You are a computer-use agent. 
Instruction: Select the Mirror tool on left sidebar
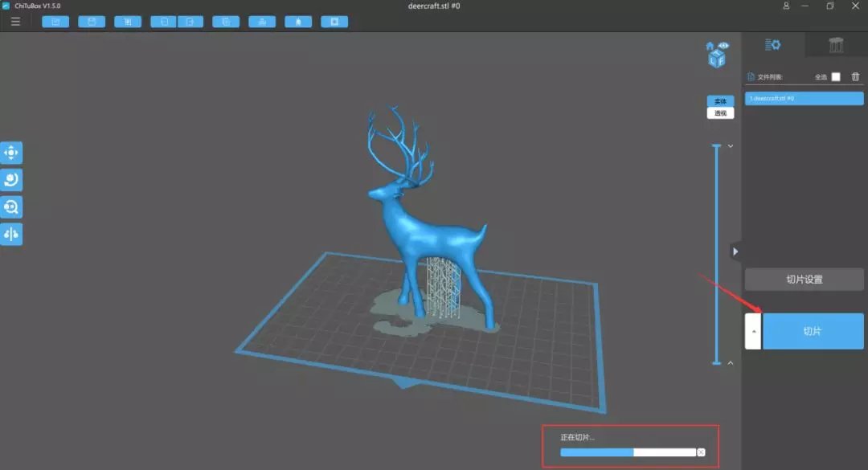pos(11,234)
